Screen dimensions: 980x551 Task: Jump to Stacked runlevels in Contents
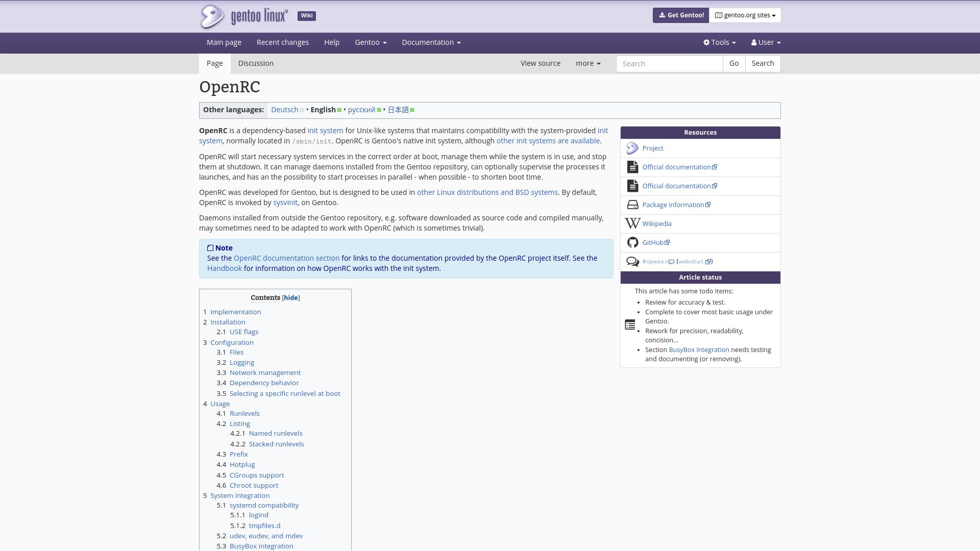[x=276, y=444]
